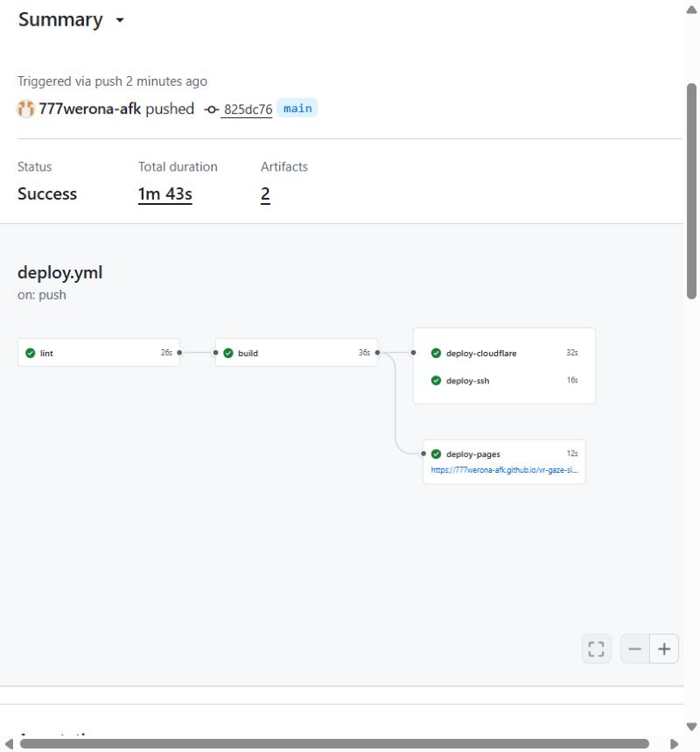700x752 pixels.
Task: Open commit 825dc76
Action: tap(248, 109)
